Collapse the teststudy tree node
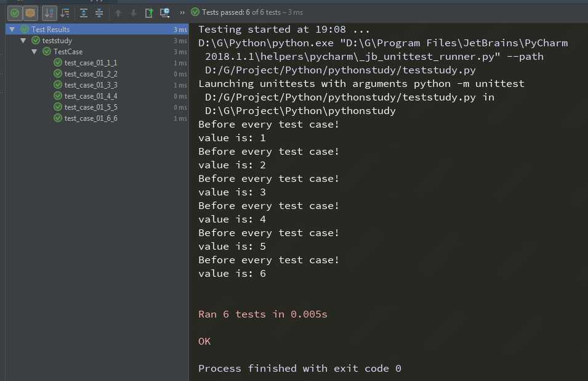Screen dimensions: 588x381 [23, 41]
